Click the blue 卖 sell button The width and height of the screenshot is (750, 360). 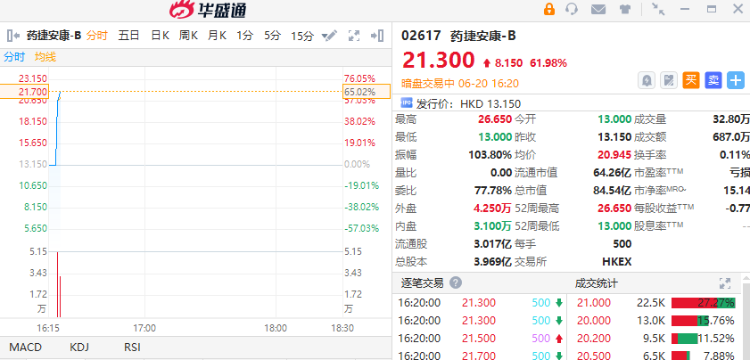(713, 80)
